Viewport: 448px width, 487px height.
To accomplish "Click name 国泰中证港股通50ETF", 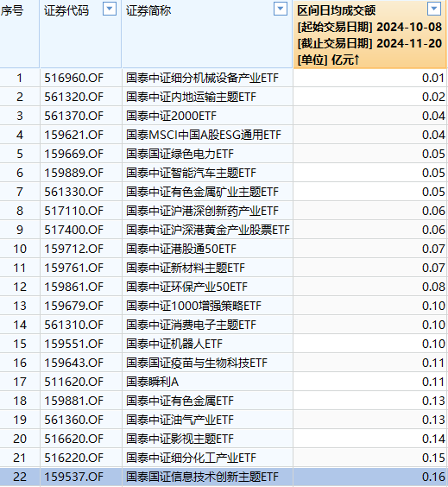I will point(181,249).
